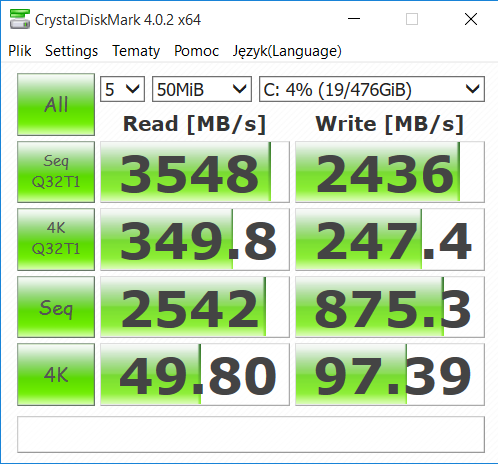
Task: Click the Seq write result 875.3
Action: tap(390, 307)
